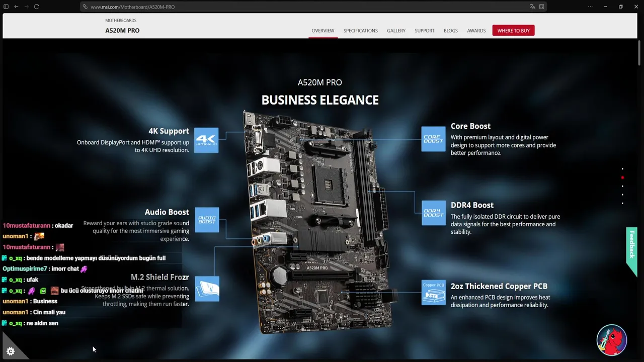
Task: Click the A520M PRO product title
Action: click(x=122, y=31)
